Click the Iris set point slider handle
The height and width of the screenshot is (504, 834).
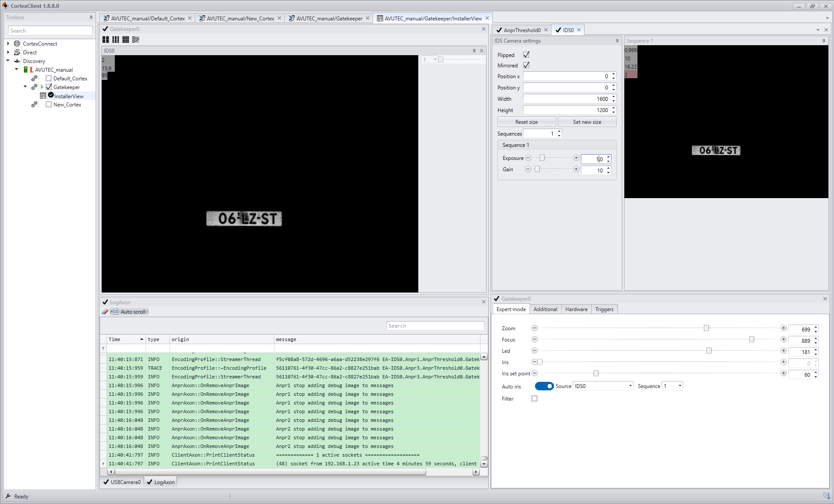(x=596, y=373)
